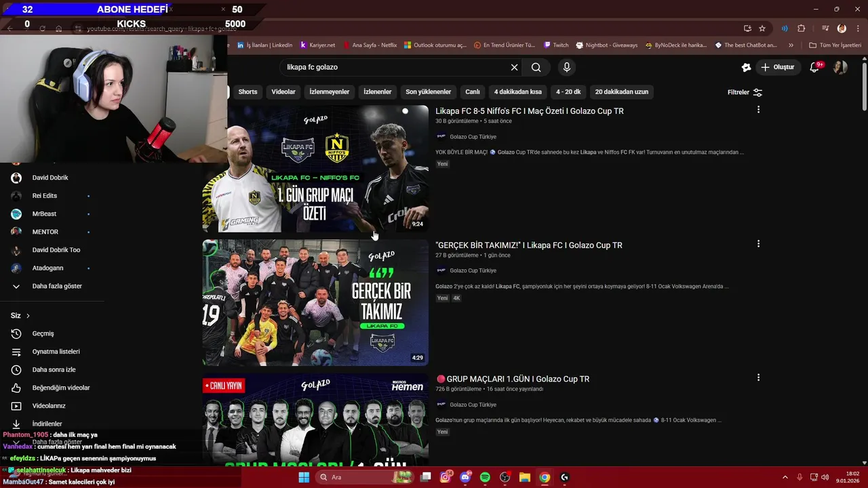Select the 4 dakikadan kısa chip
Screen dimensions: 868x488
pyautogui.click(x=518, y=91)
